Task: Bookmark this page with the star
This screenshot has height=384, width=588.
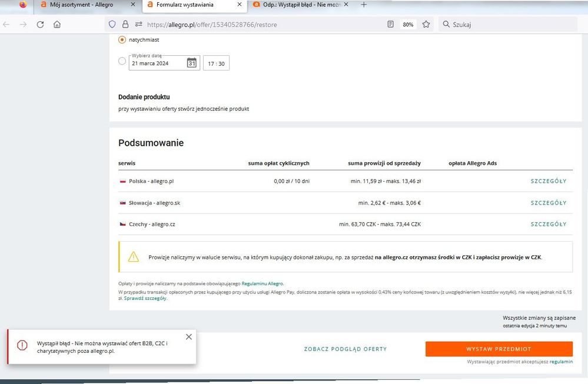Action: tap(426, 24)
